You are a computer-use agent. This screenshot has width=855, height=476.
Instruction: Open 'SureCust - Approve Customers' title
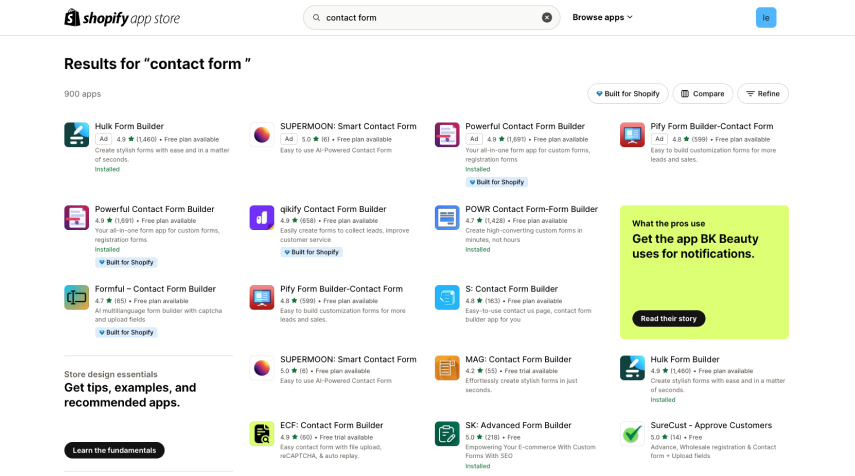pyautogui.click(x=711, y=425)
